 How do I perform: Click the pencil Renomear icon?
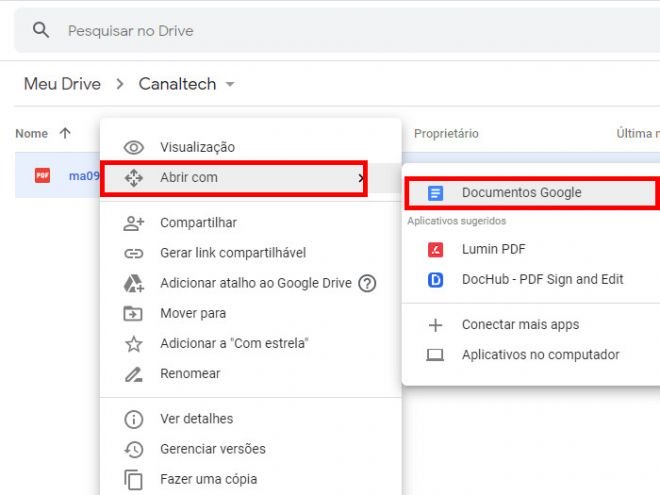(133, 374)
